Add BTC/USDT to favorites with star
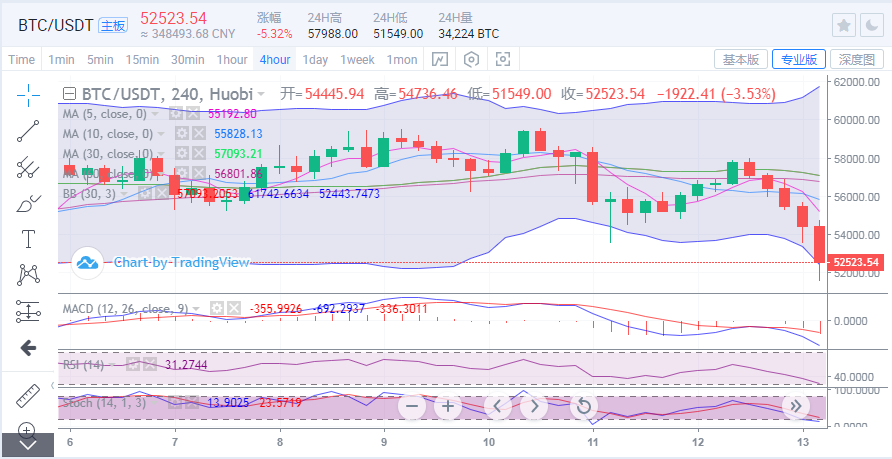The width and height of the screenshot is (892, 459). click(x=844, y=25)
